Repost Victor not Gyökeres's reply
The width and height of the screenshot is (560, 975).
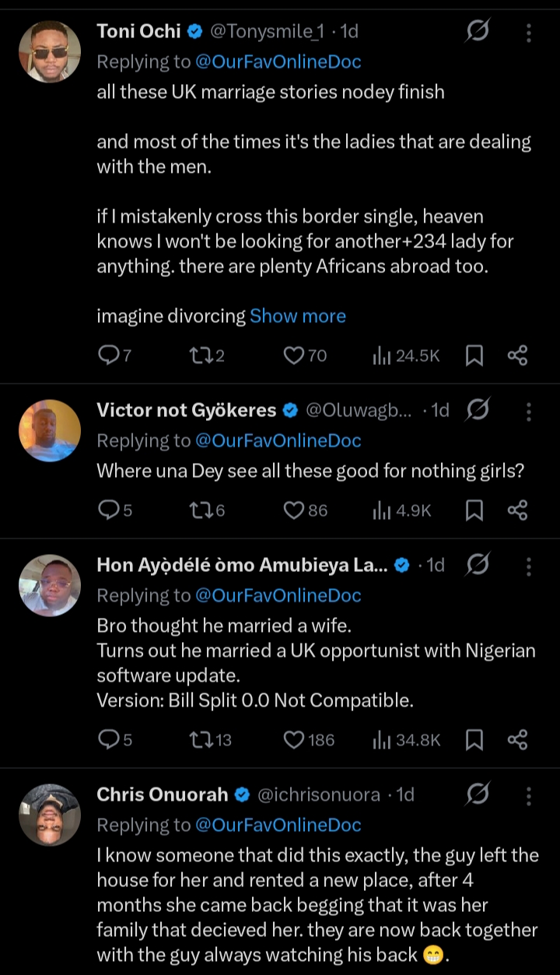click(x=198, y=510)
